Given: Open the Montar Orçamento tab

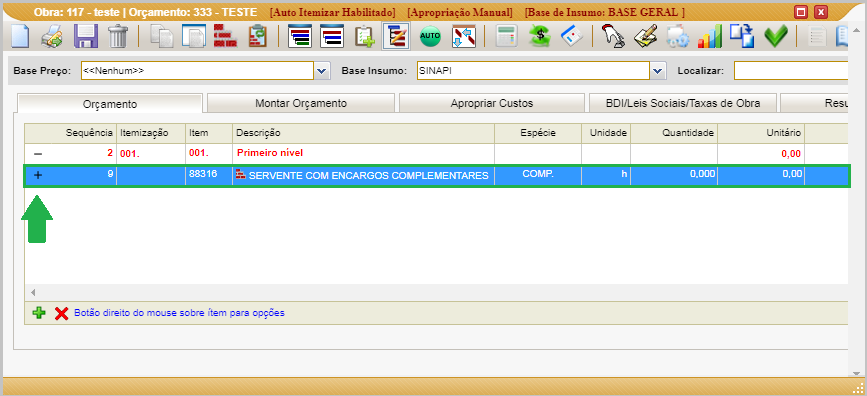Looking at the screenshot, I should pos(301,103).
